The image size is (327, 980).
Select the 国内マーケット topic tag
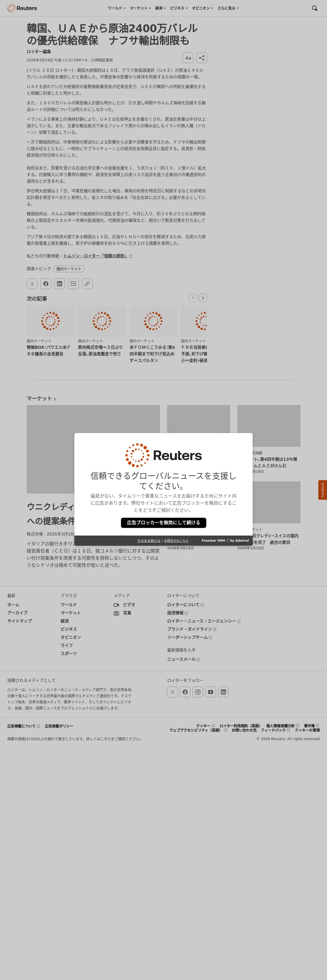point(69,269)
